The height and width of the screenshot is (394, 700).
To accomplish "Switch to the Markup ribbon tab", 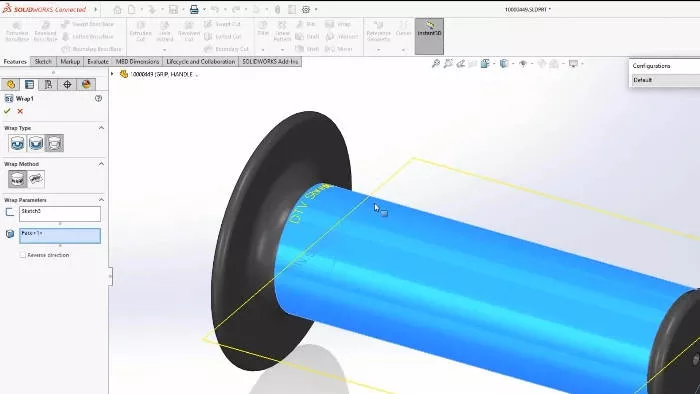I will click(x=70, y=62).
